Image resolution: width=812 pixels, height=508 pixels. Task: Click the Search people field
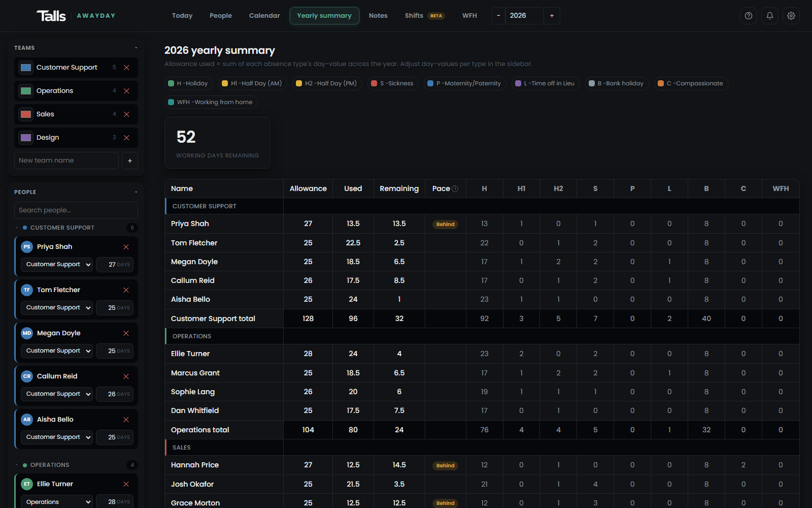76,210
